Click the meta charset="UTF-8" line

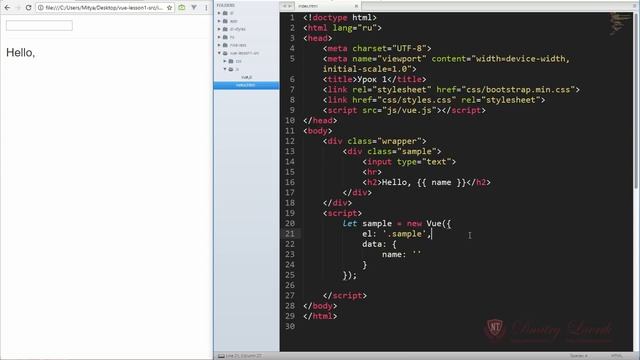(377, 48)
